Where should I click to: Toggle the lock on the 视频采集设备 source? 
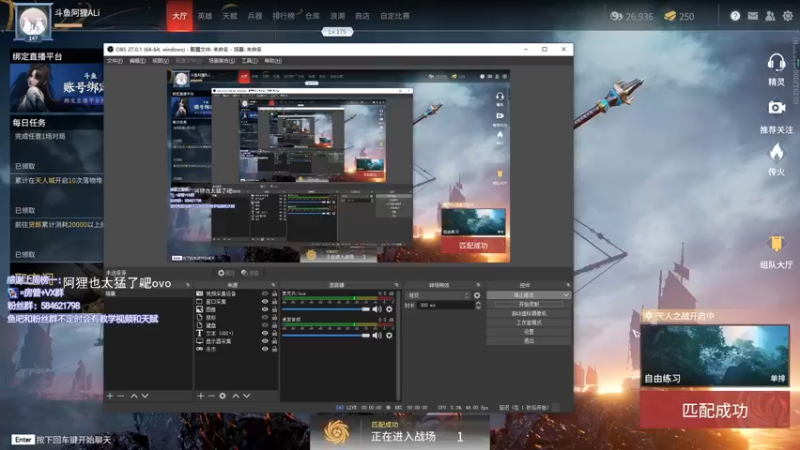[274, 294]
